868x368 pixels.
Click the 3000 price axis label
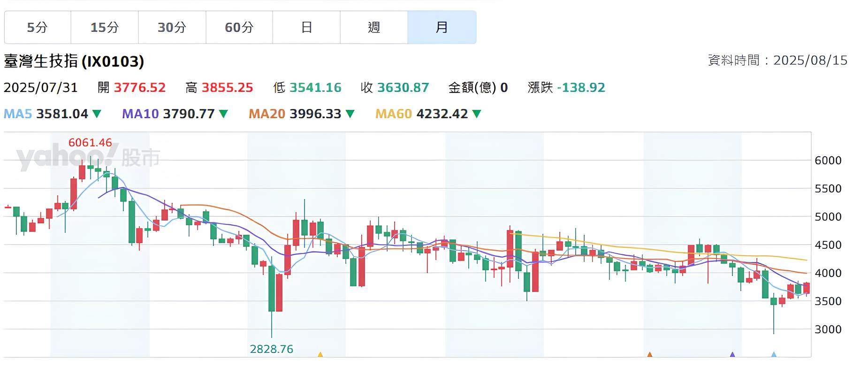828,330
